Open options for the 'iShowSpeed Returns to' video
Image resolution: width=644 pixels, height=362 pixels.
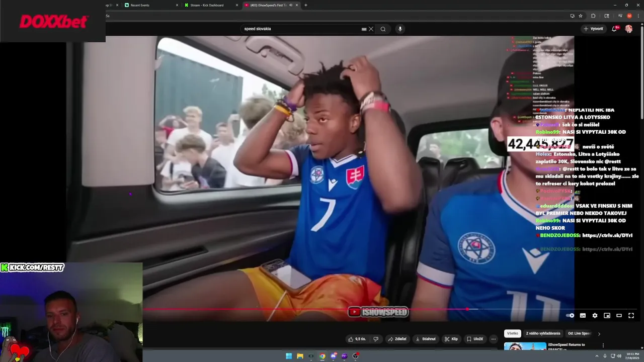[x=603, y=345]
